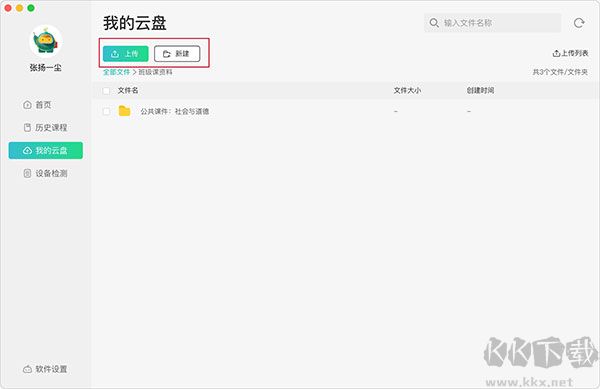Click the 创建时间 column header
The image size is (600, 389).
(480, 91)
